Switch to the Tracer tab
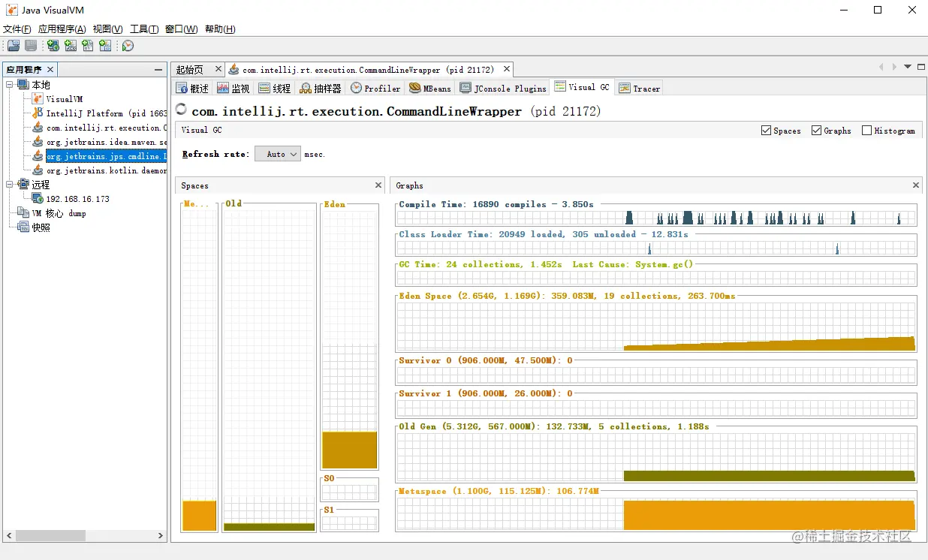928x560 pixels. 640,88
